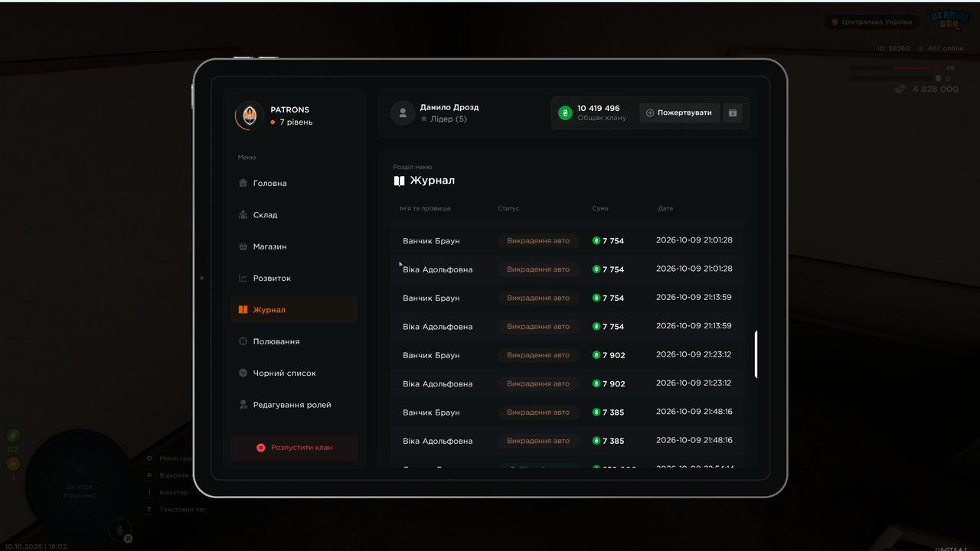Click Данило Дрозд's profile avatar
This screenshot has height=551, width=980.
click(x=403, y=113)
